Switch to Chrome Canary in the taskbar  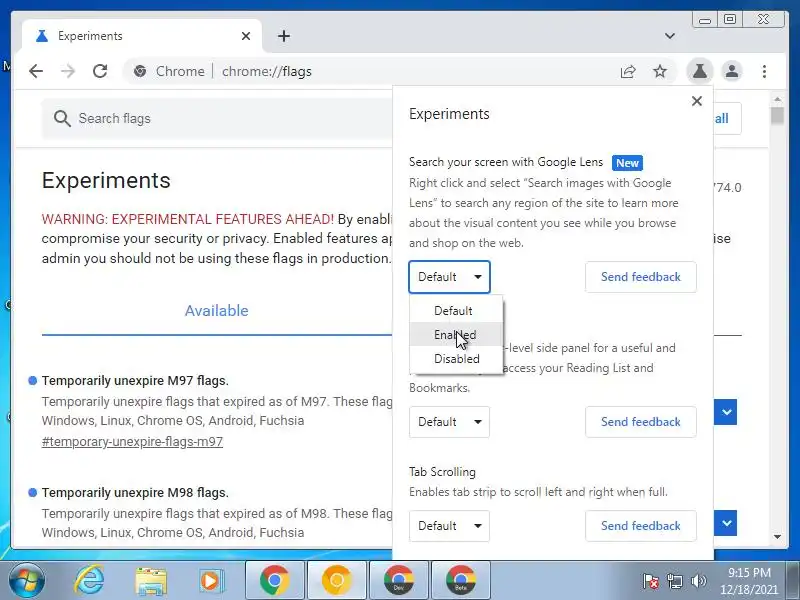[x=337, y=580]
